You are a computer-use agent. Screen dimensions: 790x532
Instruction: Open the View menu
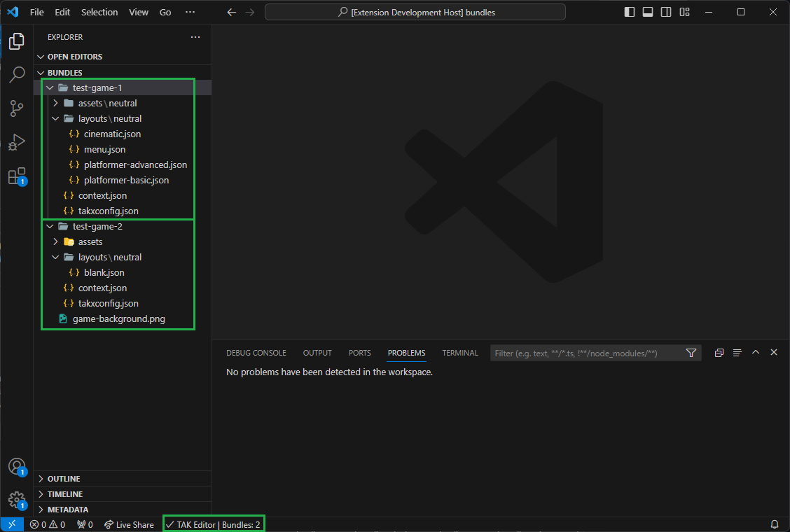pyautogui.click(x=139, y=12)
